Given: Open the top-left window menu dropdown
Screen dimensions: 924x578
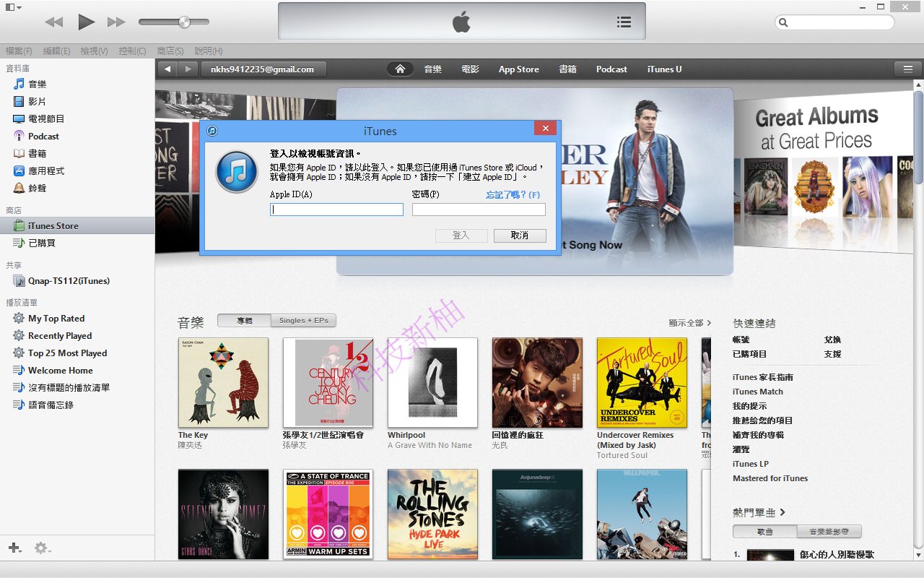Looking at the screenshot, I should pyautogui.click(x=13, y=7).
